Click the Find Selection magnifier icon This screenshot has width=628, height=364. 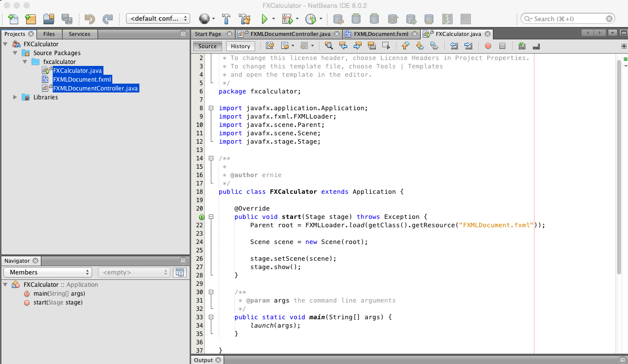[329, 46]
